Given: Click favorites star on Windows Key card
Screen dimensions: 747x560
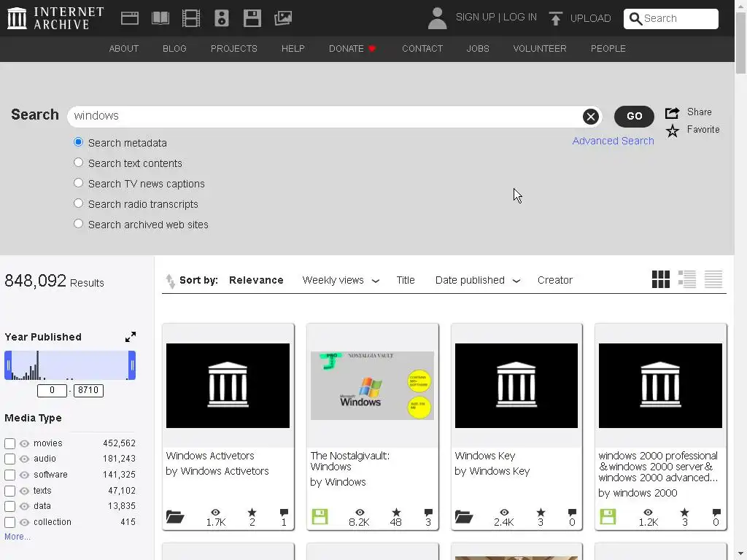Looking at the screenshot, I should 541,513.
